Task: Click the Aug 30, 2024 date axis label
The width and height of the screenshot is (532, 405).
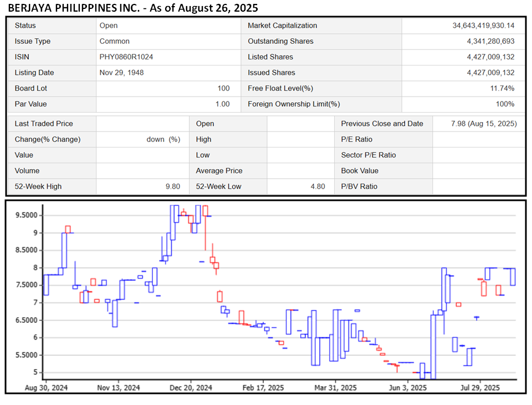Action: coord(46,388)
